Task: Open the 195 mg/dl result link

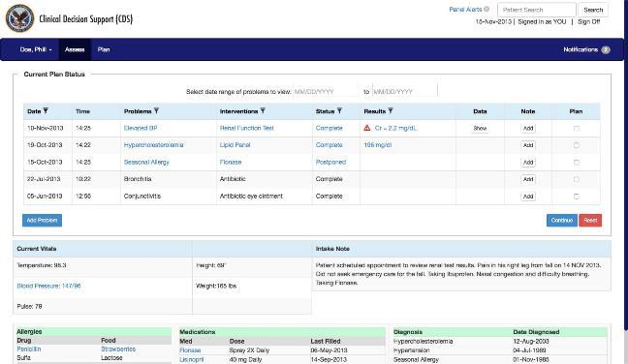Action: tap(378, 145)
